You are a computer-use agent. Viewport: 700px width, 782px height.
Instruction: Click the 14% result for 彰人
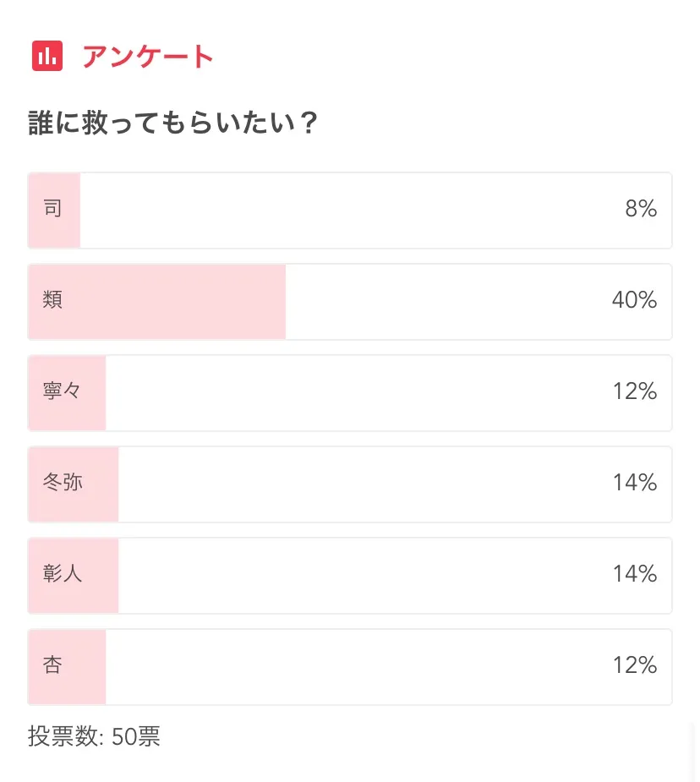pyautogui.click(x=635, y=573)
